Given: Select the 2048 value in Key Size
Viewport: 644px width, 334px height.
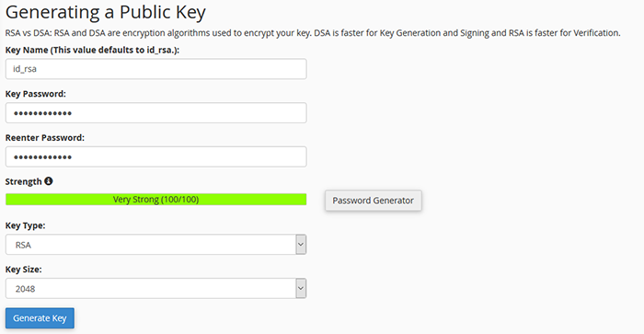Looking at the screenshot, I should pyautogui.click(x=25, y=289).
